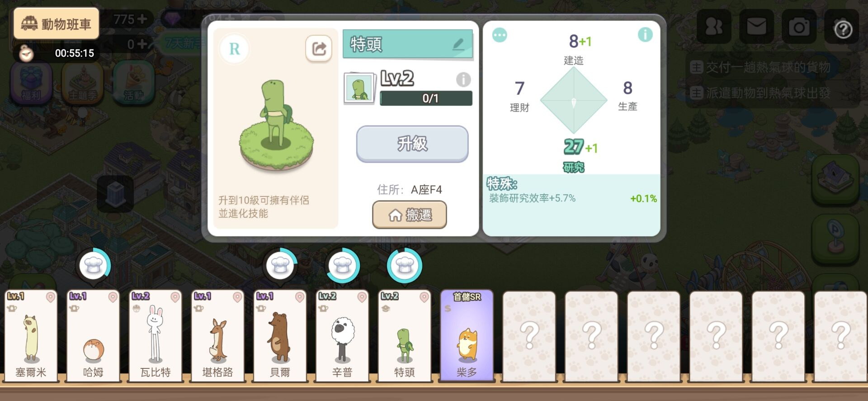Click the experience progress bar 0/1
The height and width of the screenshot is (401, 868).
[x=426, y=98]
